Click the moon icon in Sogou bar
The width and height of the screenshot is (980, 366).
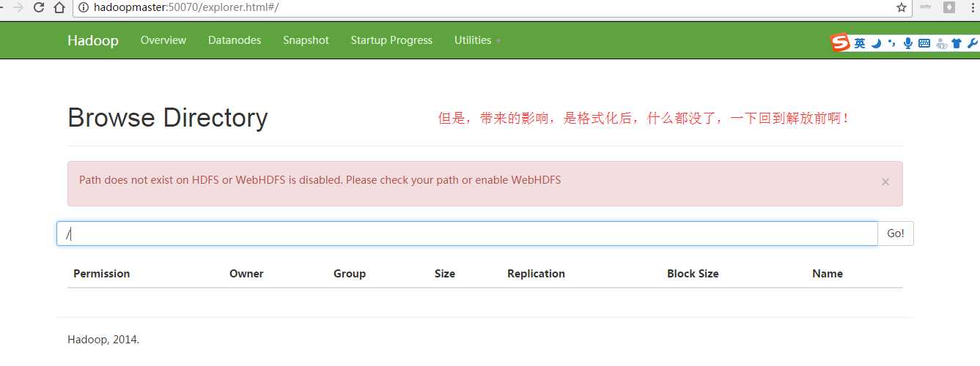coord(876,43)
